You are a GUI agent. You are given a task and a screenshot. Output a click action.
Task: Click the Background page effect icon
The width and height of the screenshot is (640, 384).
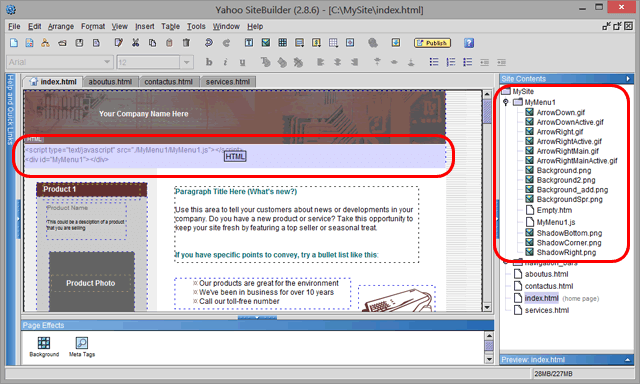tap(44, 347)
